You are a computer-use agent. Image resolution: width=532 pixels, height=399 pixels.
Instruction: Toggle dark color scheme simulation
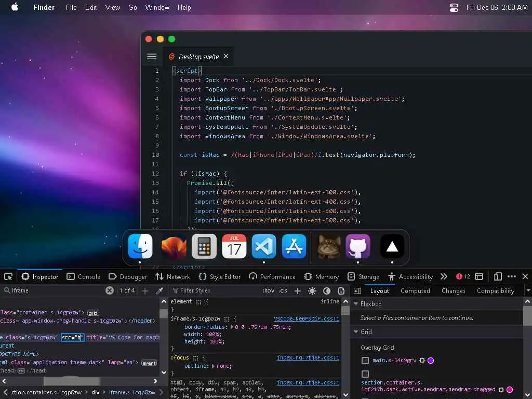(327, 291)
